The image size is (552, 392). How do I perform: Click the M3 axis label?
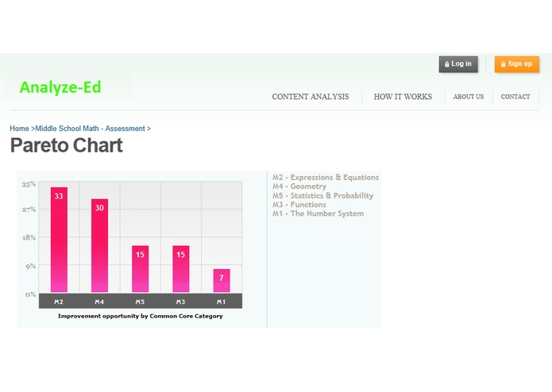tap(180, 302)
